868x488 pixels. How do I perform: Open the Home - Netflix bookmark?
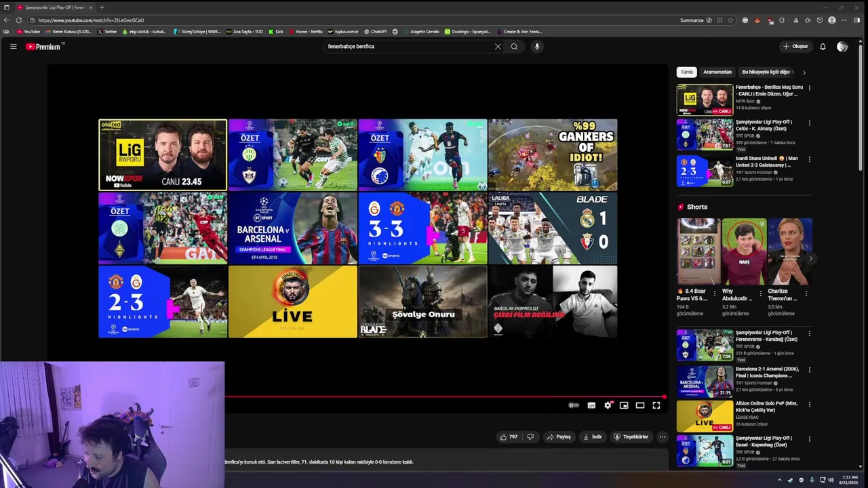coord(305,32)
